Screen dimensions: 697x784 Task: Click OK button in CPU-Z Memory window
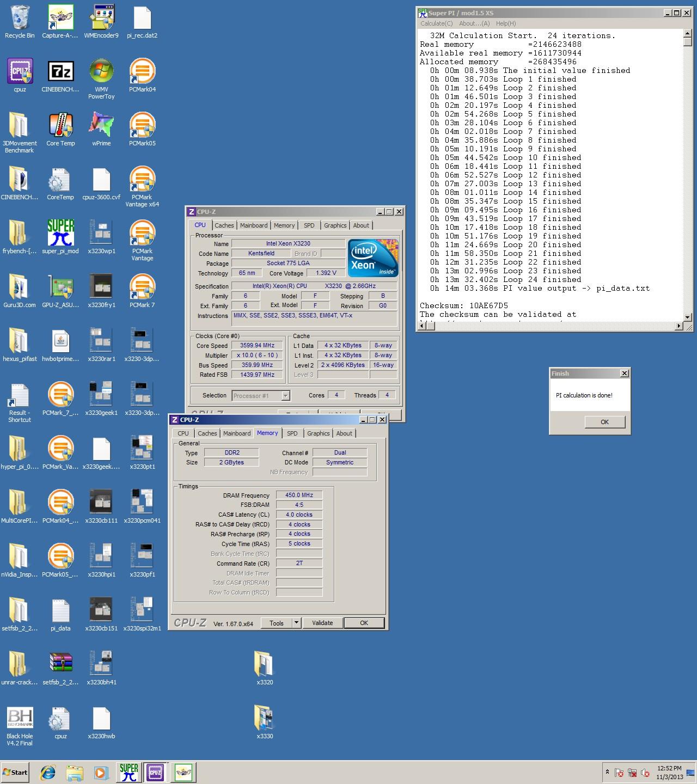click(364, 623)
